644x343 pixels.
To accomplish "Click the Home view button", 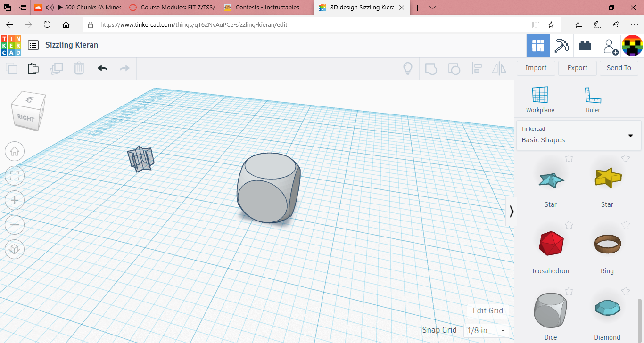I will (15, 152).
